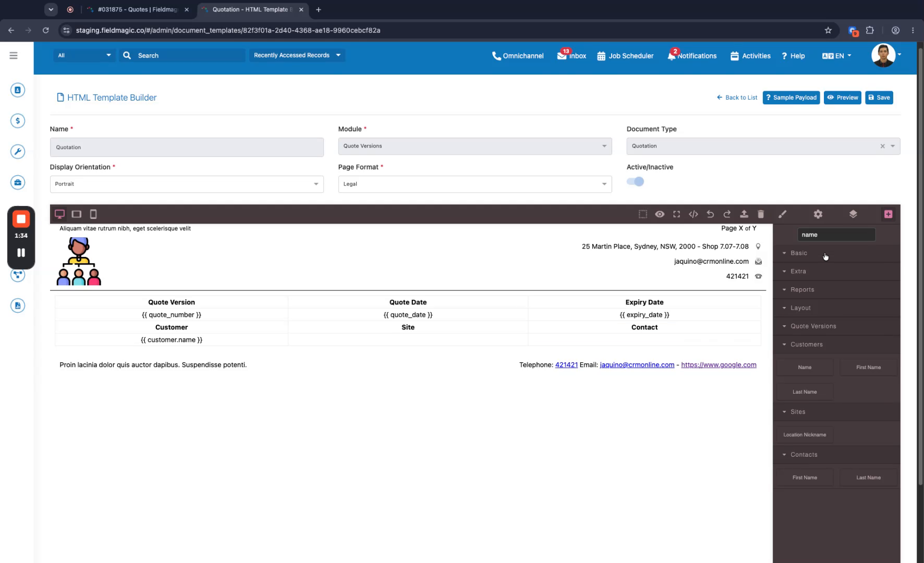924x563 pixels.
Task: Click the jaquino email link in footer
Action: [637, 365]
